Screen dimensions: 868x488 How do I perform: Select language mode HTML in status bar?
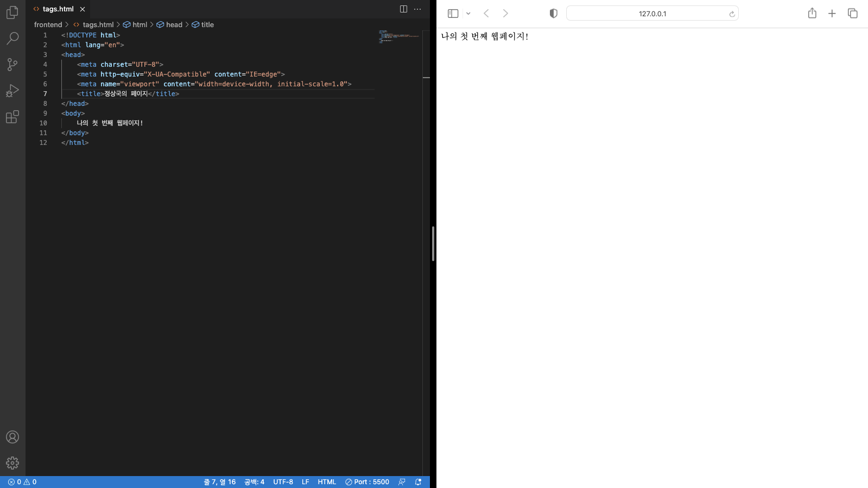[327, 482]
